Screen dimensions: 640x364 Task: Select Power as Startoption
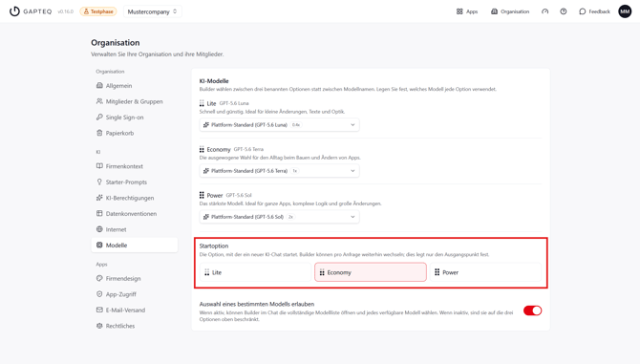click(485, 272)
